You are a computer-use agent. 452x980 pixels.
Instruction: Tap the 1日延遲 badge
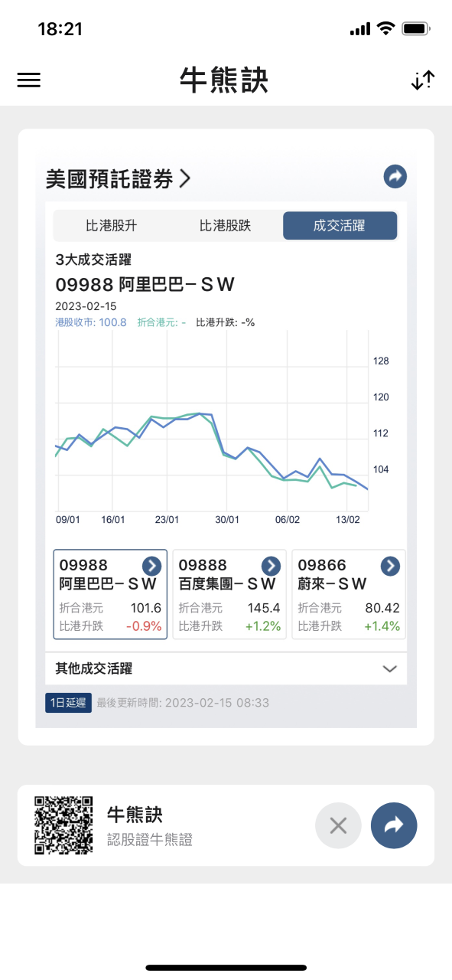click(68, 703)
